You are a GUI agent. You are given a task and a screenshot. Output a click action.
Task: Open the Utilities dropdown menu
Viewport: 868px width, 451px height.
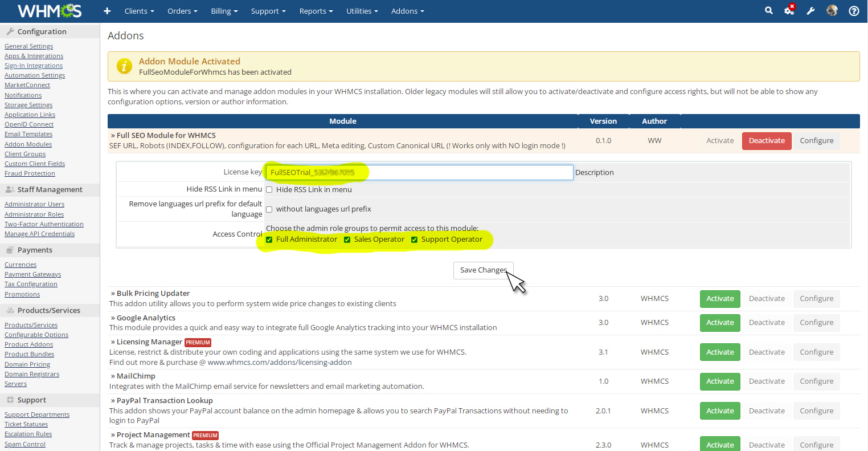(362, 11)
